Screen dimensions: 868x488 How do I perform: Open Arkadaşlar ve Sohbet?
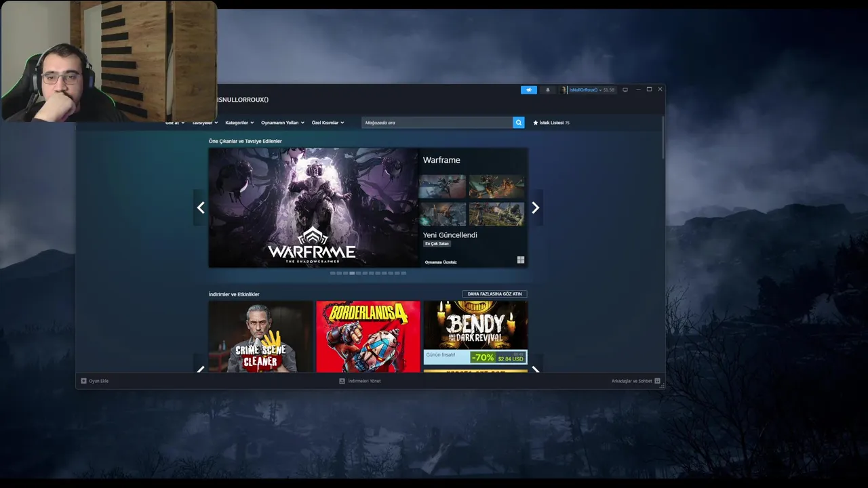click(631, 381)
